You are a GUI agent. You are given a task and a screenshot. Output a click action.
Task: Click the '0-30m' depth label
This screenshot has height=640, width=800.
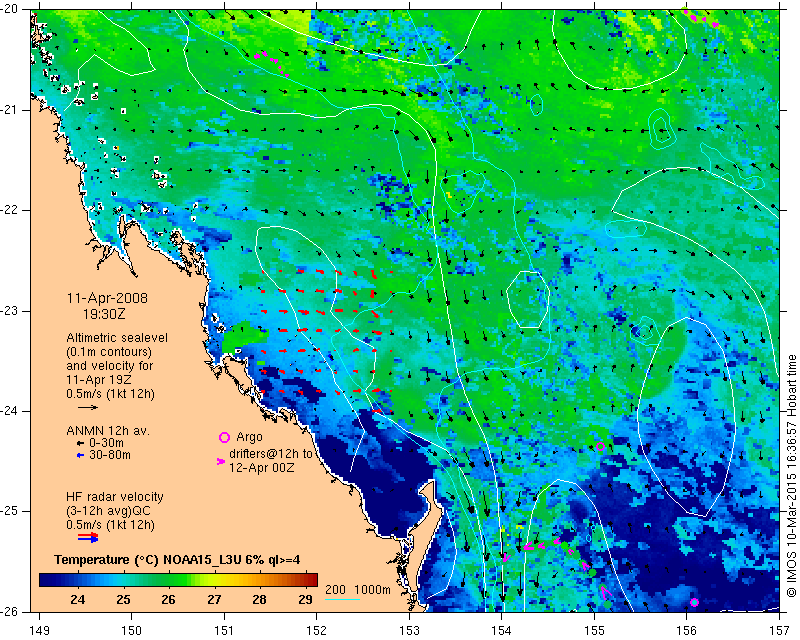[x=106, y=443]
